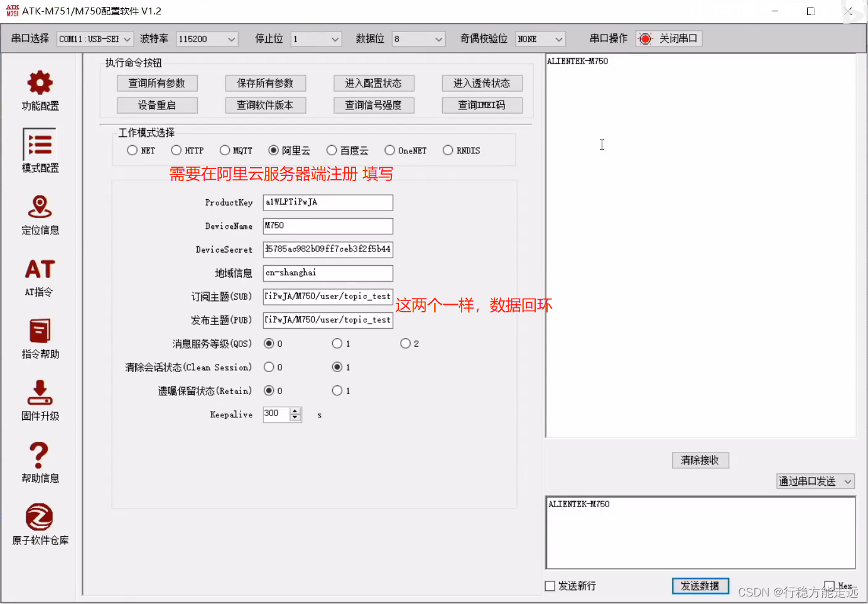This screenshot has height=604, width=868.
Task: Click the 设备重启 button
Action: click(x=157, y=105)
